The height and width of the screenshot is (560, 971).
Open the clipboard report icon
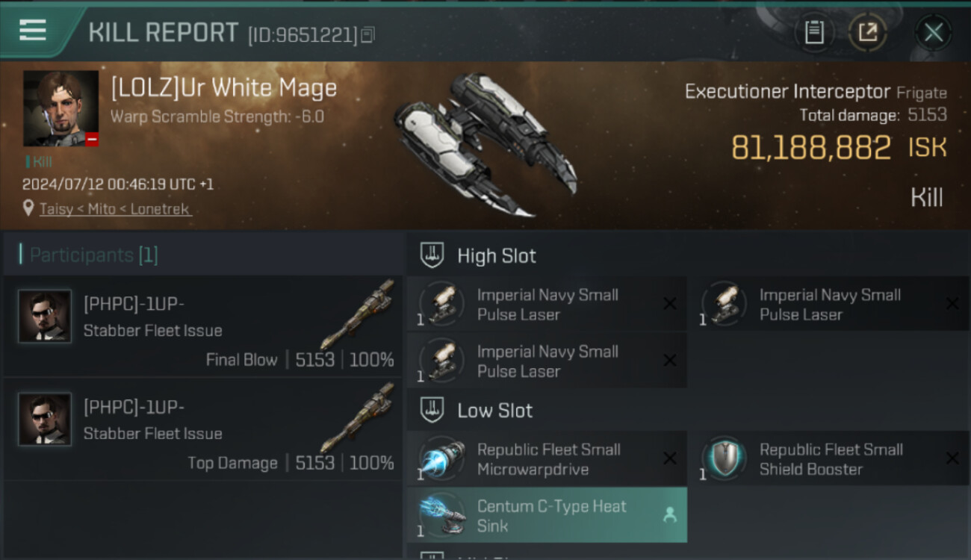coord(814,32)
